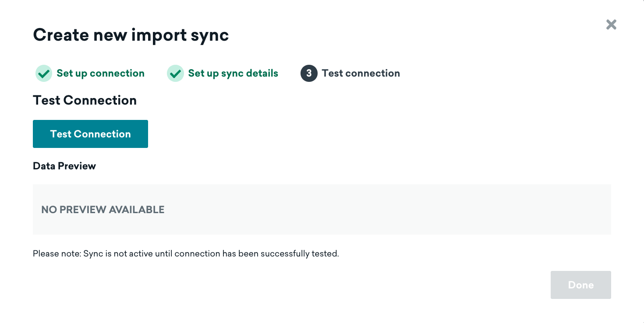Click the green checkmark beside Set up connection

click(x=43, y=73)
